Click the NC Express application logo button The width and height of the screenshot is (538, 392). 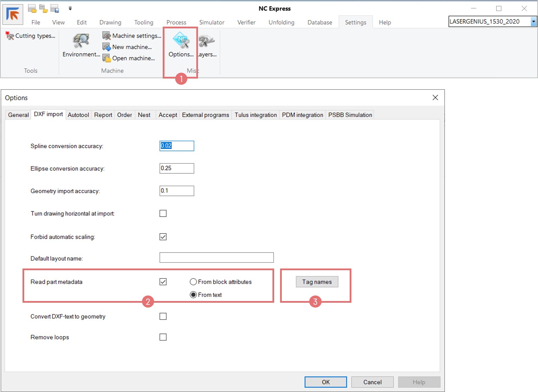13,15
